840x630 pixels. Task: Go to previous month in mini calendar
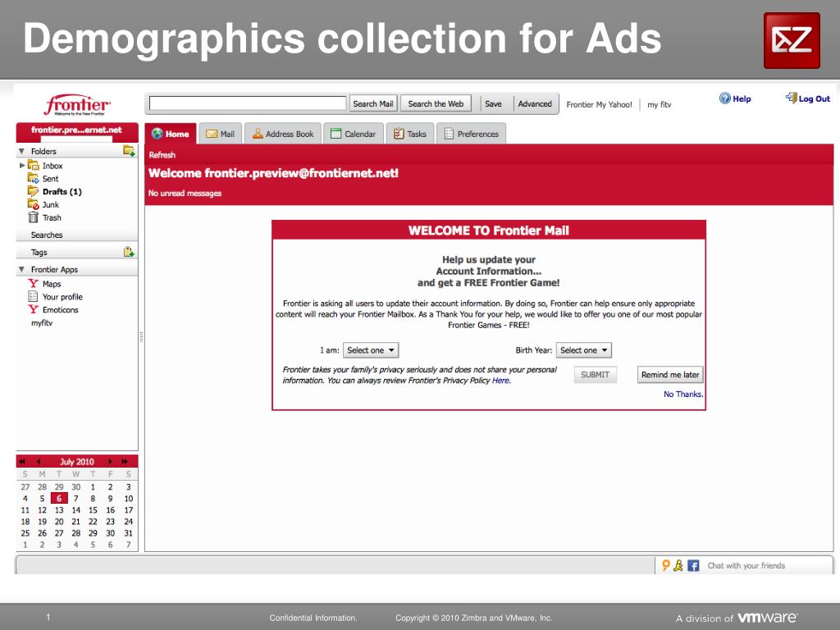click(x=38, y=461)
